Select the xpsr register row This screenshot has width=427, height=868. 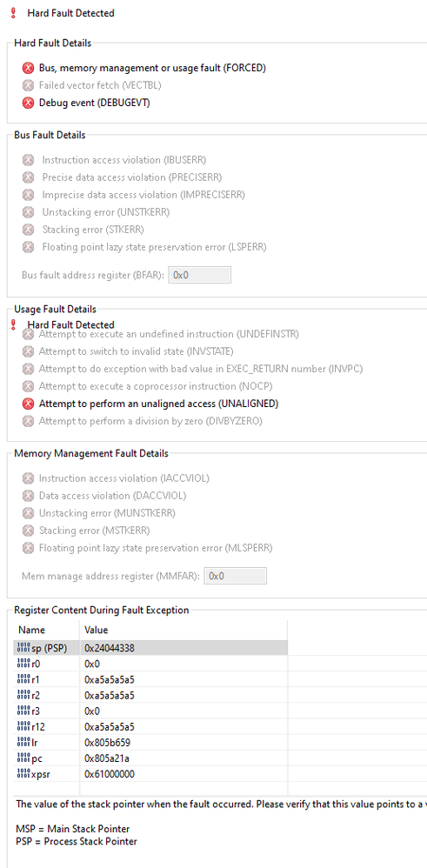pos(150,774)
